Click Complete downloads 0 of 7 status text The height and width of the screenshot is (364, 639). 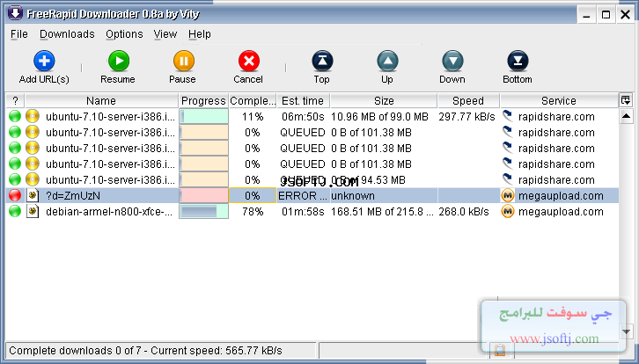coord(145,351)
